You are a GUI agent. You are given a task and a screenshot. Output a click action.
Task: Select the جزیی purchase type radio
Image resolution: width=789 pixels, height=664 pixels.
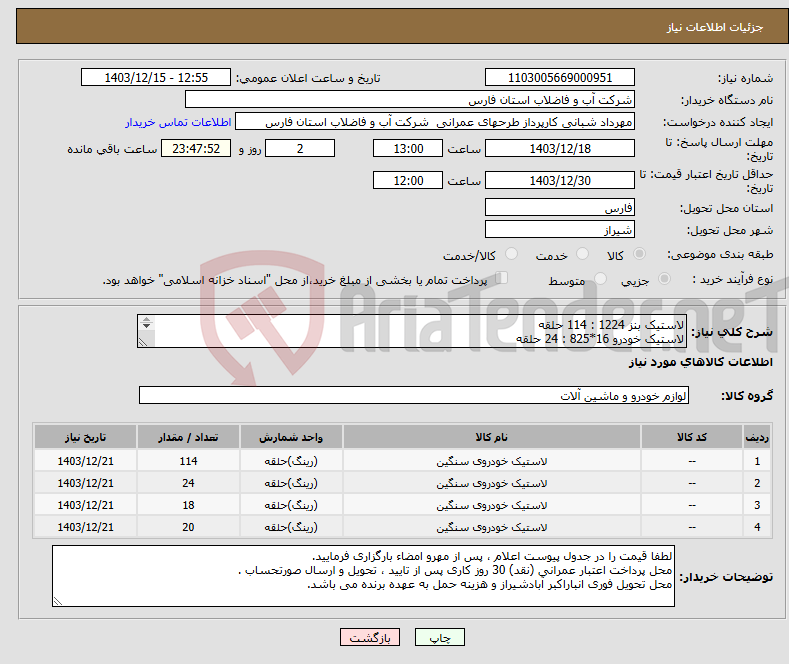click(664, 278)
